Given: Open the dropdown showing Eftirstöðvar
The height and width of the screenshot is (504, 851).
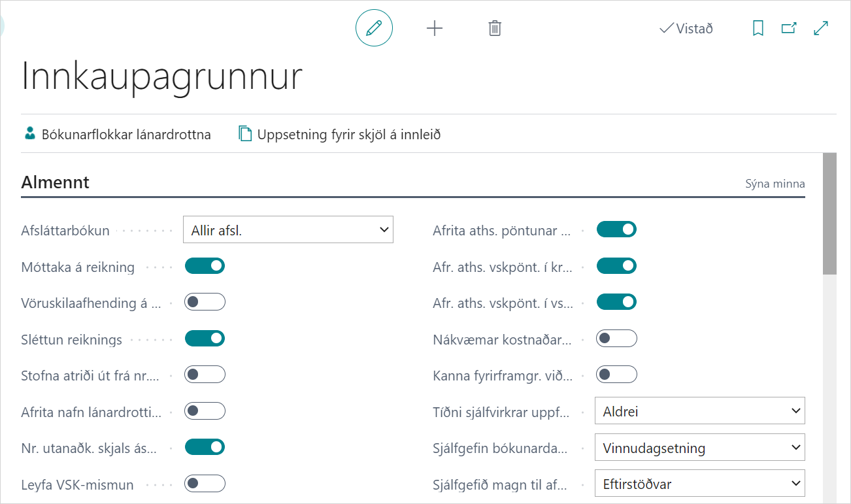Looking at the screenshot, I should point(699,484).
